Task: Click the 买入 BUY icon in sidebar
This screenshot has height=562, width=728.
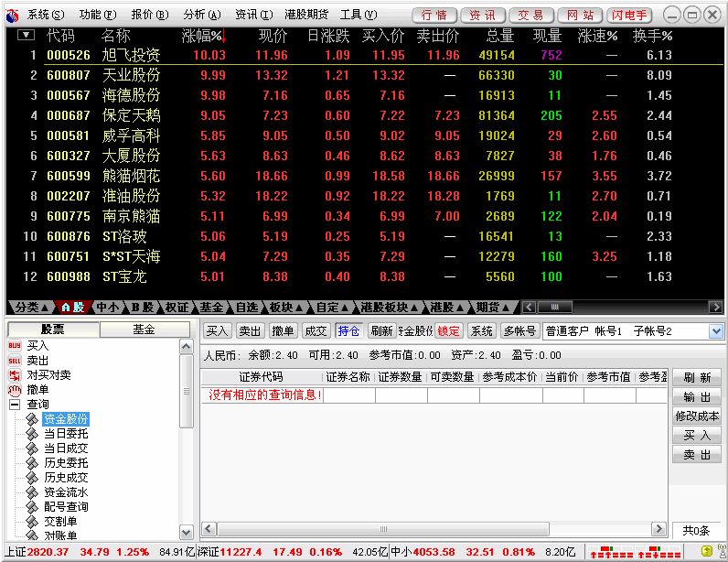Action: pyautogui.click(x=15, y=346)
